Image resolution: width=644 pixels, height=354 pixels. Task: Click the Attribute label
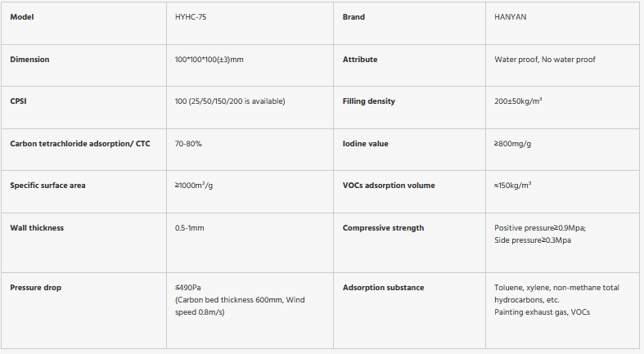(360, 59)
